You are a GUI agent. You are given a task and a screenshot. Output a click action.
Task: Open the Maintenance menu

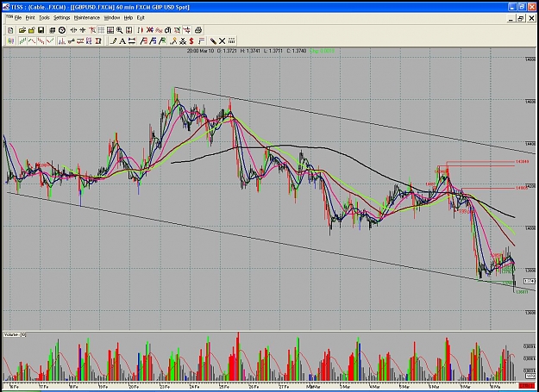86,17
